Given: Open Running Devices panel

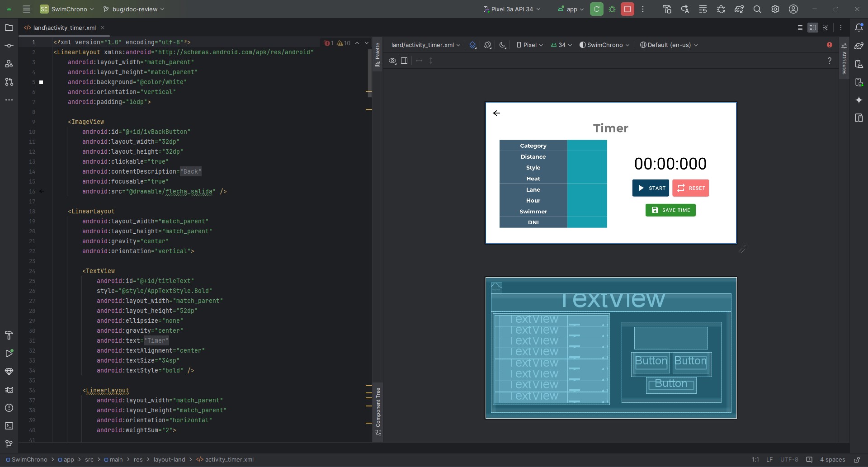Looking at the screenshot, I should coord(859,82).
